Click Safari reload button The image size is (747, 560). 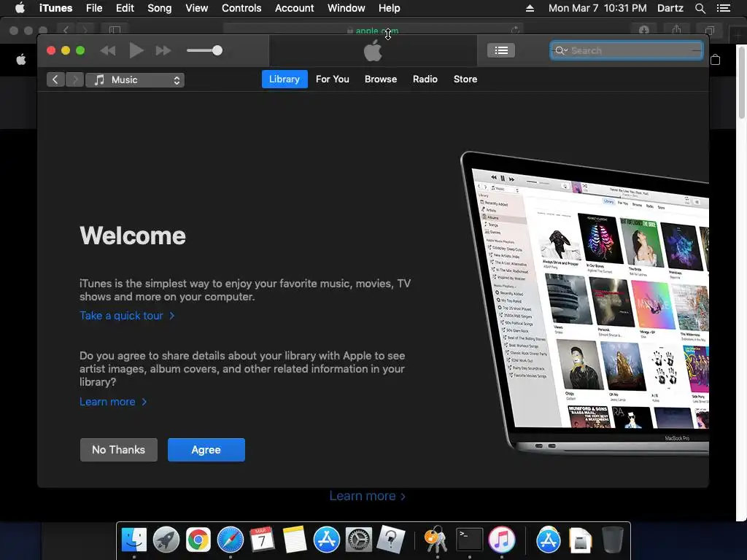coord(515,30)
